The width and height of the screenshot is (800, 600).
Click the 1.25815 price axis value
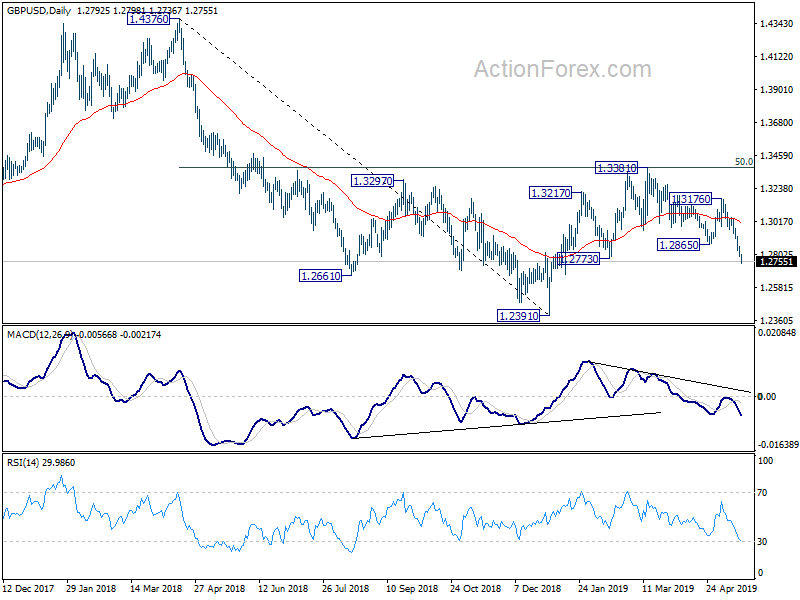point(777,287)
